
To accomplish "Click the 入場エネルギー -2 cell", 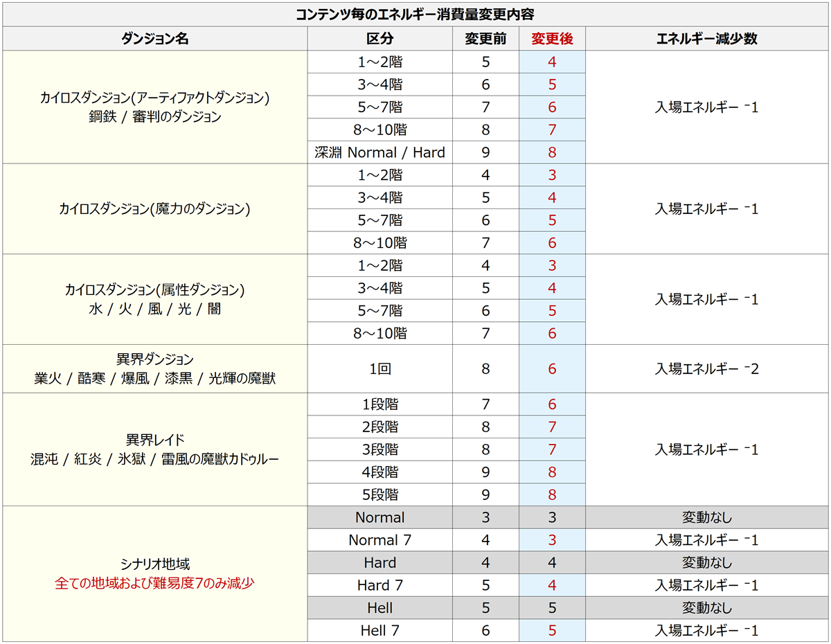I will [706, 369].
